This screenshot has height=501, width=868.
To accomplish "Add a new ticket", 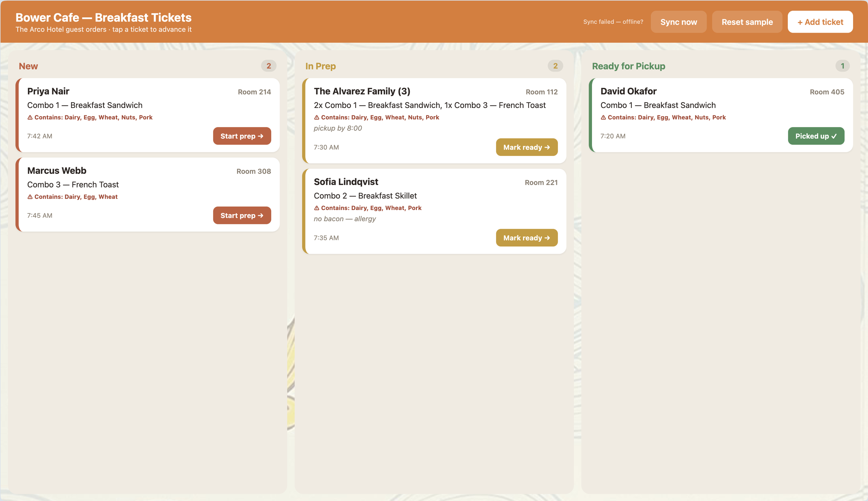I will pos(820,22).
